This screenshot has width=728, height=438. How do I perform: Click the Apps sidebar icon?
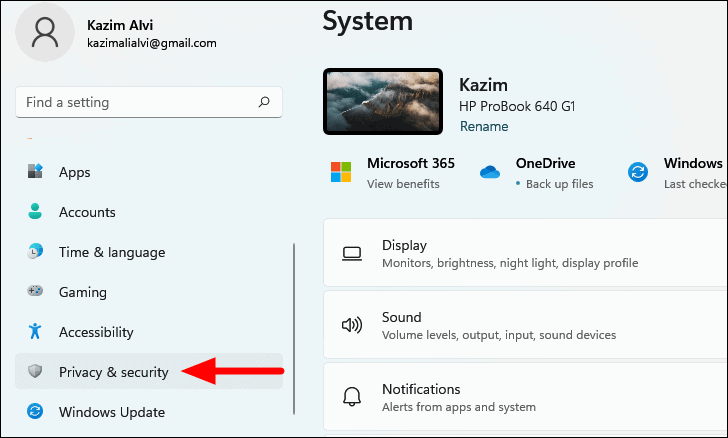coord(35,171)
